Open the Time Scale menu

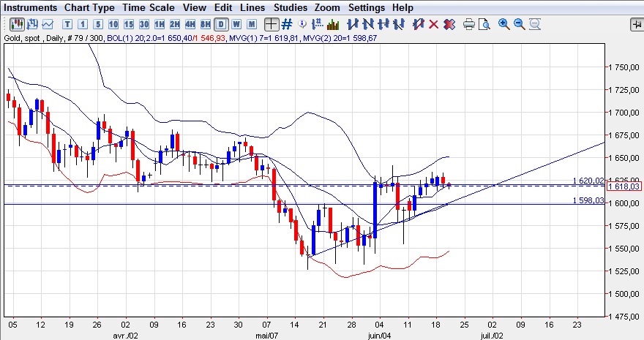click(149, 7)
